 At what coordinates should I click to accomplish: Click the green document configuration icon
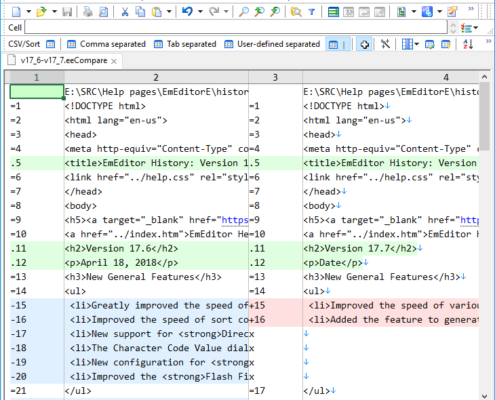(401, 12)
